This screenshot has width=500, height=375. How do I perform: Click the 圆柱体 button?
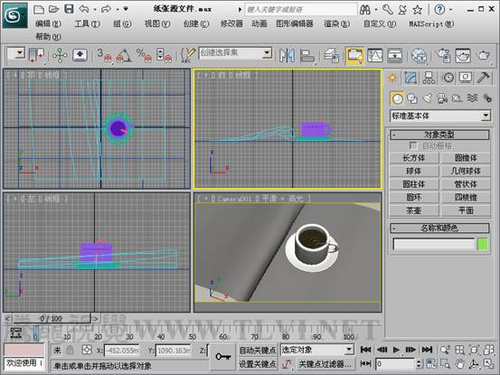[414, 184]
